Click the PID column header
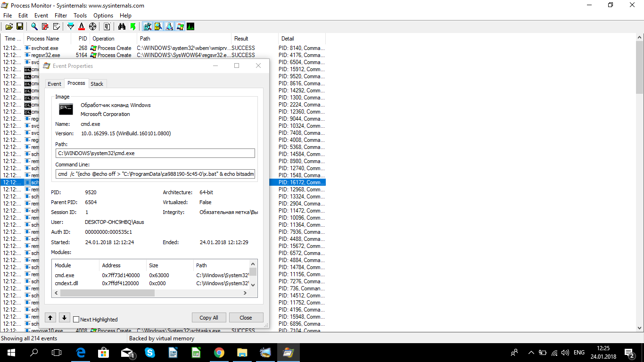Viewport: 644px width, 362px height. pos(81,39)
